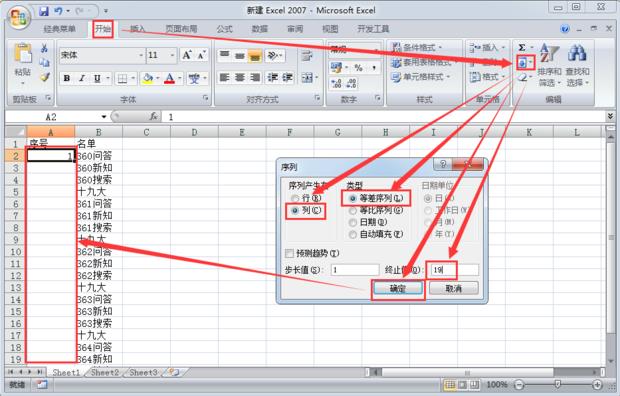Toggle italic formatting
Screen dimensions: 620x396
(82, 78)
